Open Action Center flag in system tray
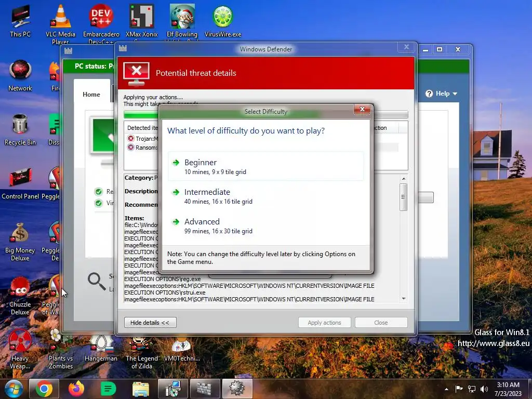 (459, 389)
